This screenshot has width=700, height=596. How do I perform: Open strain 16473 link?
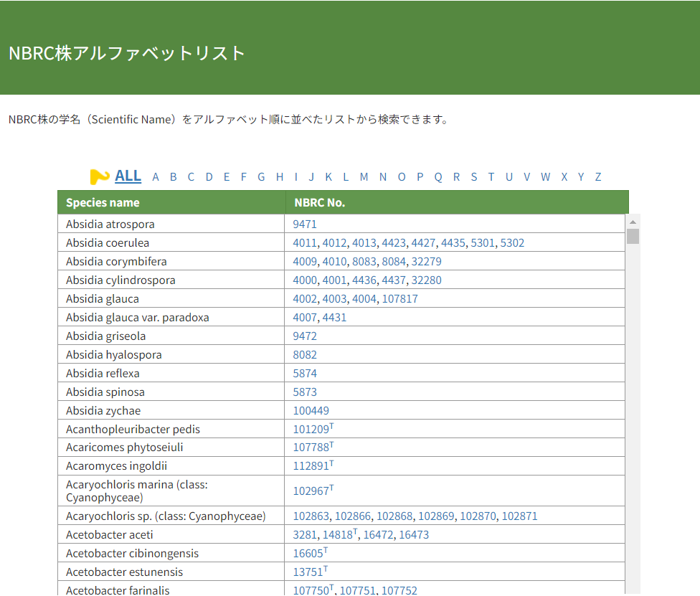(414, 535)
